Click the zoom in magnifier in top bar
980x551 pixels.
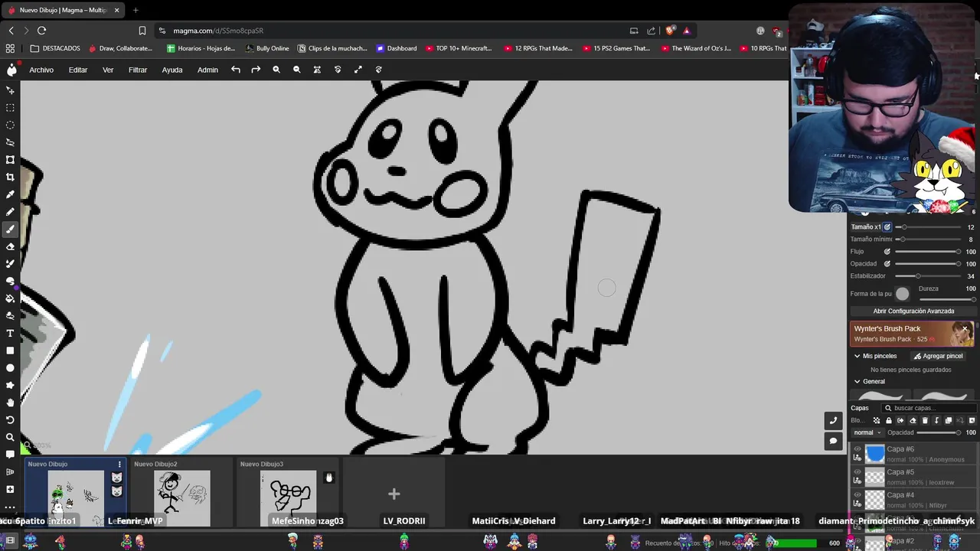tap(276, 70)
